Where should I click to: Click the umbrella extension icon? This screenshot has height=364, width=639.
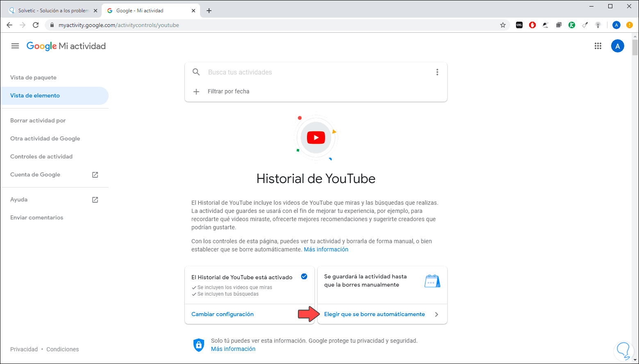click(x=546, y=25)
